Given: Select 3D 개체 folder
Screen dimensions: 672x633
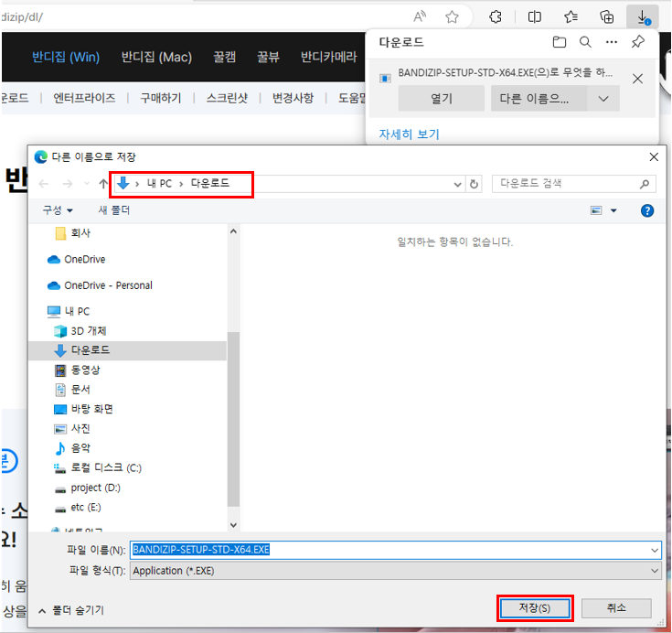Looking at the screenshot, I should tap(89, 330).
